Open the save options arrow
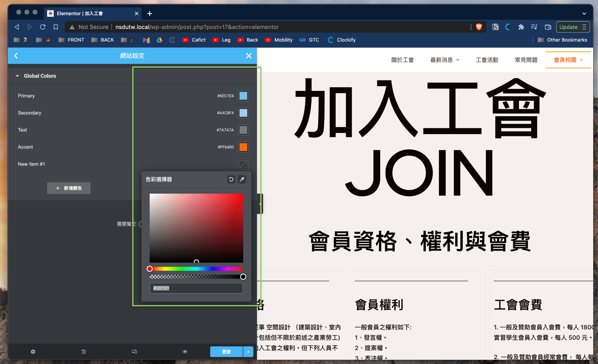598x364 pixels. tap(248, 352)
